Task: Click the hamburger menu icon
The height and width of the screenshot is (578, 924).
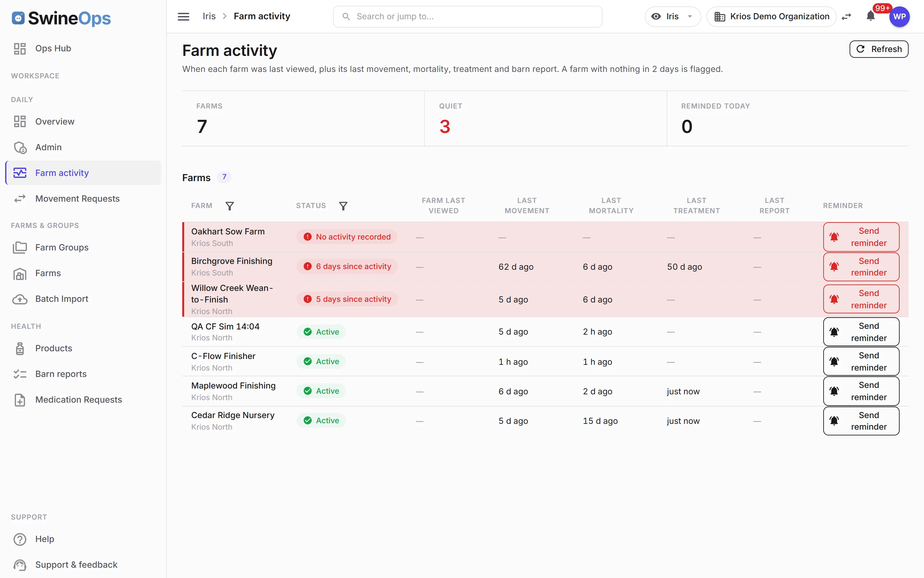Action: pyautogui.click(x=183, y=16)
